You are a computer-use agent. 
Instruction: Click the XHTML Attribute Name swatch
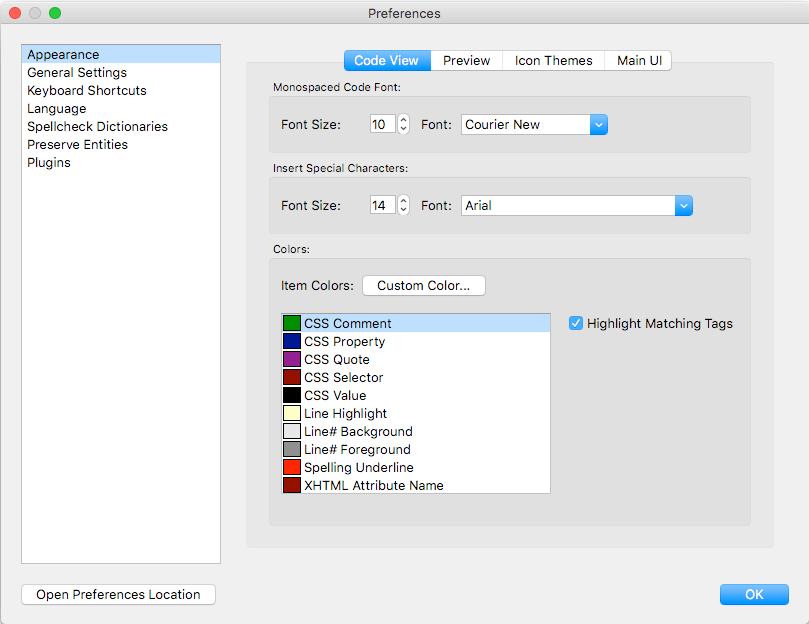[292, 485]
